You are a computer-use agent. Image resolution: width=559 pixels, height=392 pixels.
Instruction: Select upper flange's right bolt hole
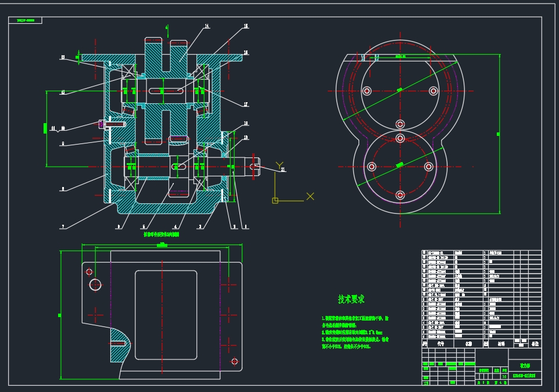click(433, 91)
